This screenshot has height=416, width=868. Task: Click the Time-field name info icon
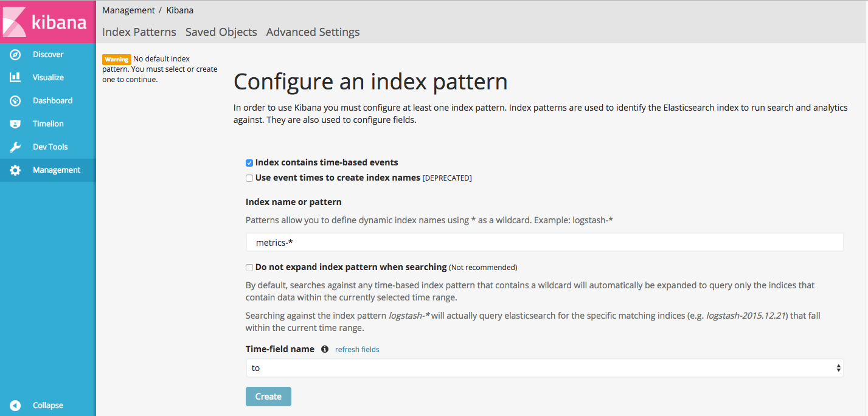click(x=325, y=349)
